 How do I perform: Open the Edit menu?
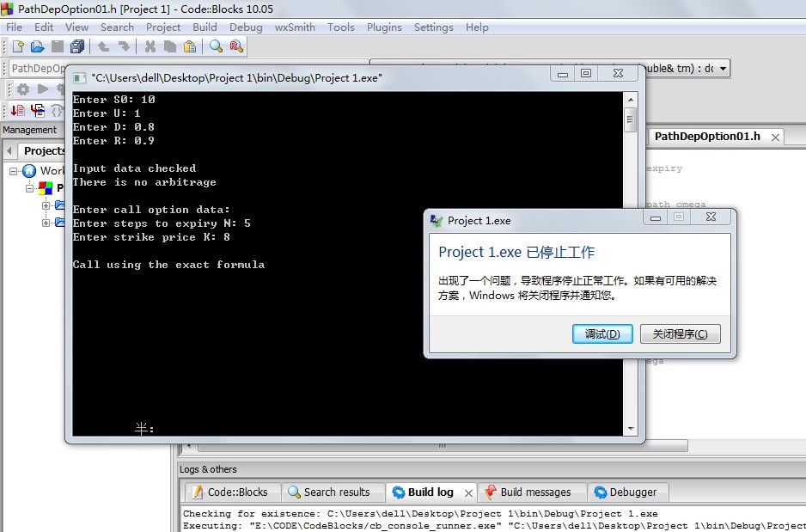point(44,28)
